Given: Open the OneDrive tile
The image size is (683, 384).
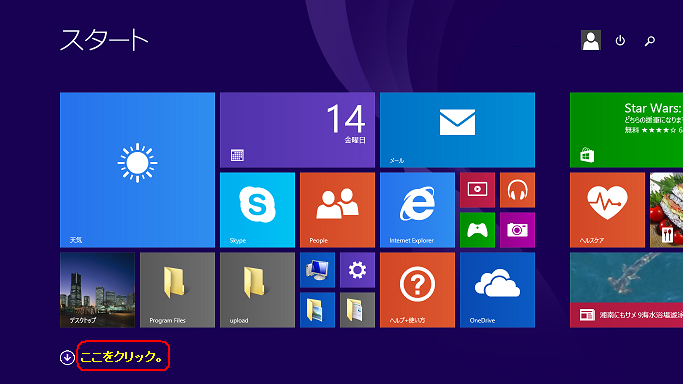Looking at the screenshot, I should [497, 290].
